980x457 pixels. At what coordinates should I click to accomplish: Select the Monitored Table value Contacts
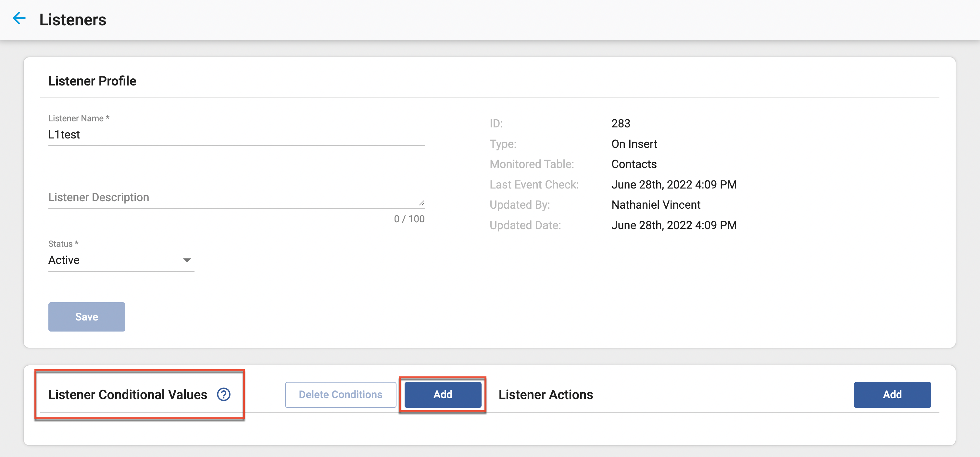coord(634,164)
